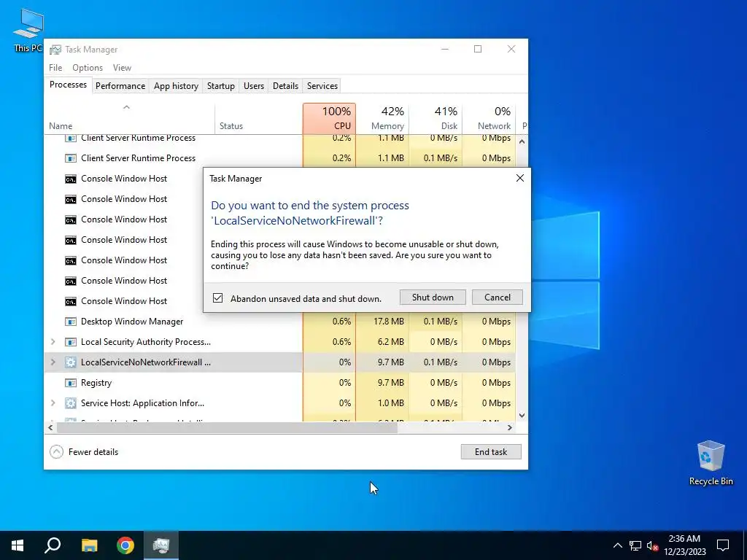Click the Shut down button
Image resolution: width=747 pixels, height=560 pixels.
point(433,297)
